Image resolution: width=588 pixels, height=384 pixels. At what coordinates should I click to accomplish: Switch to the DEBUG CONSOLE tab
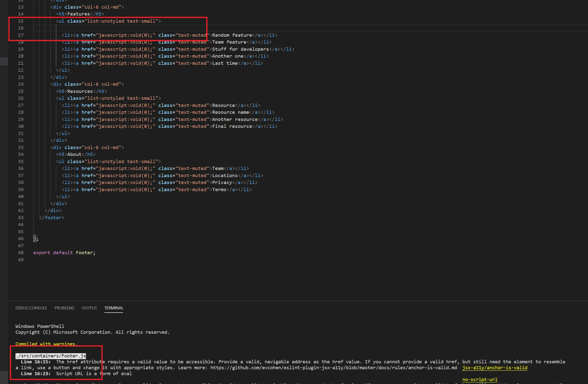coord(31,308)
